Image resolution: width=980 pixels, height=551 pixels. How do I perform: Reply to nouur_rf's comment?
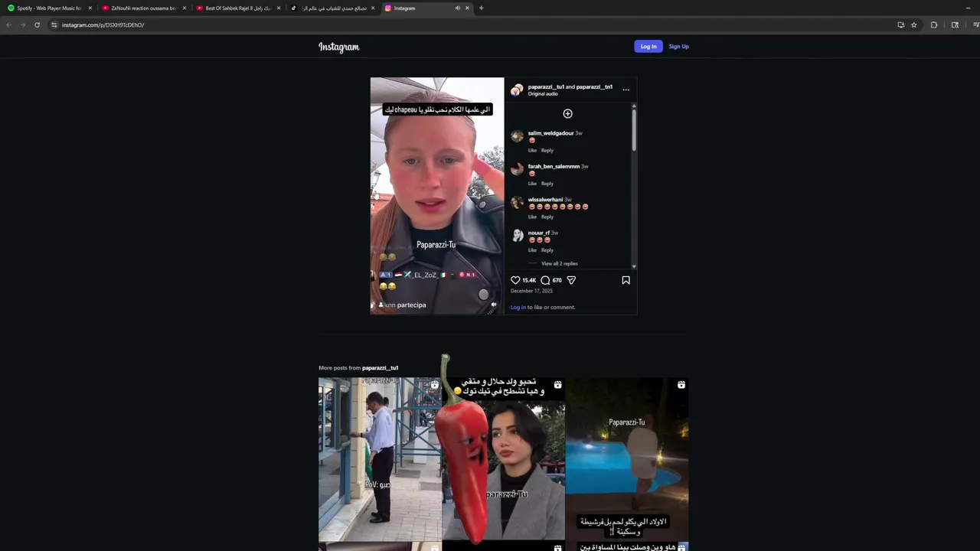click(547, 249)
